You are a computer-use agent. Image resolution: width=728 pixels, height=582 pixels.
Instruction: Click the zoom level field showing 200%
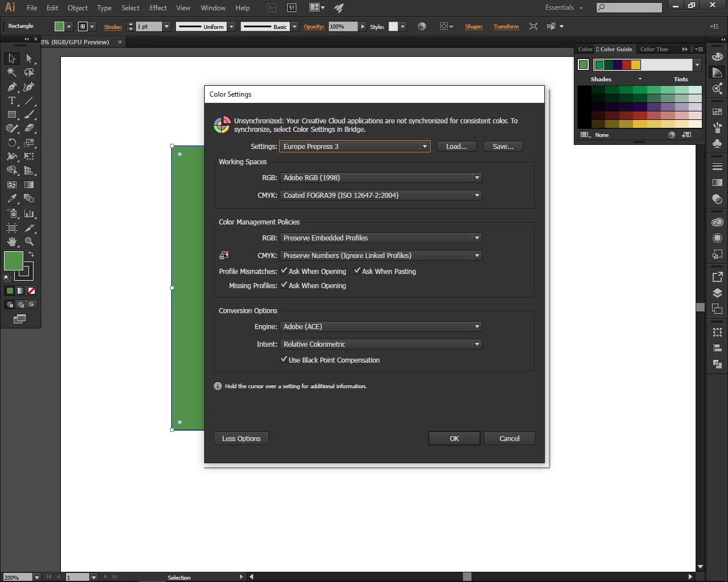tap(17, 577)
